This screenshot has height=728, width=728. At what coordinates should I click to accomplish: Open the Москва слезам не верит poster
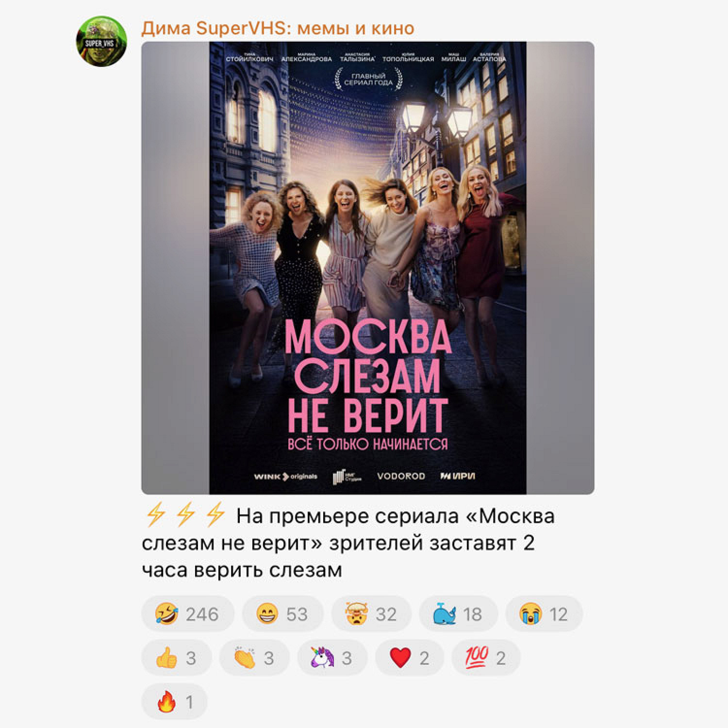tap(368, 268)
